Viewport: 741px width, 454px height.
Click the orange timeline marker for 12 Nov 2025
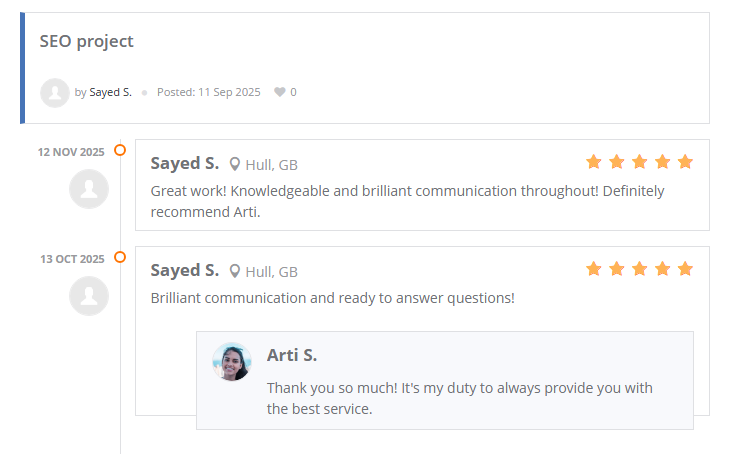(120, 150)
